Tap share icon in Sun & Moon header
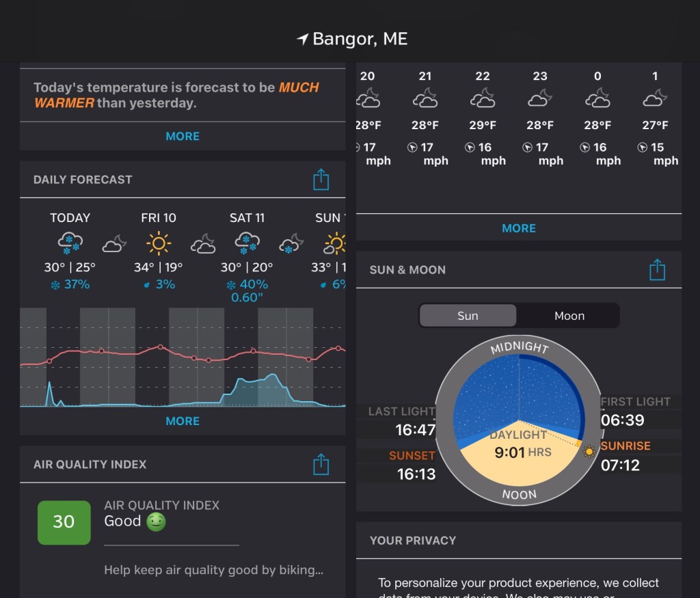The height and width of the screenshot is (598, 700). click(657, 270)
